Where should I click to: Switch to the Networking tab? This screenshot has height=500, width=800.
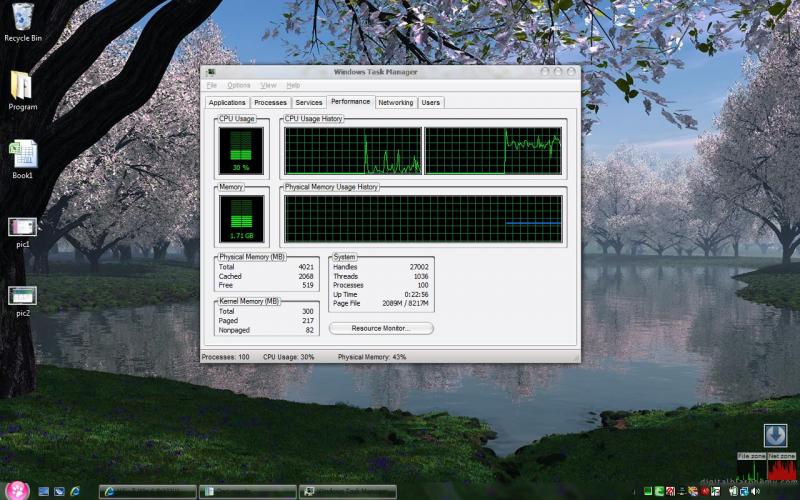tap(395, 102)
